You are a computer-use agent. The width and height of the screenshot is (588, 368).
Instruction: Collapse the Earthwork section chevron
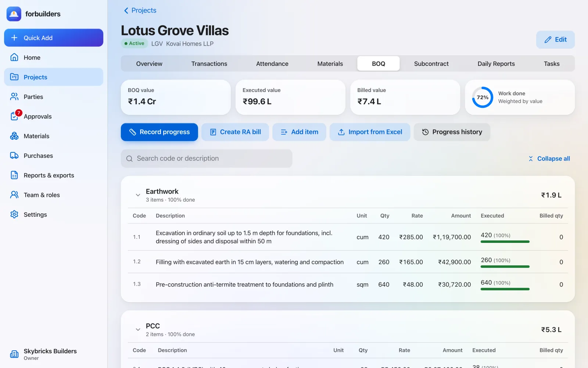[138, 195]
